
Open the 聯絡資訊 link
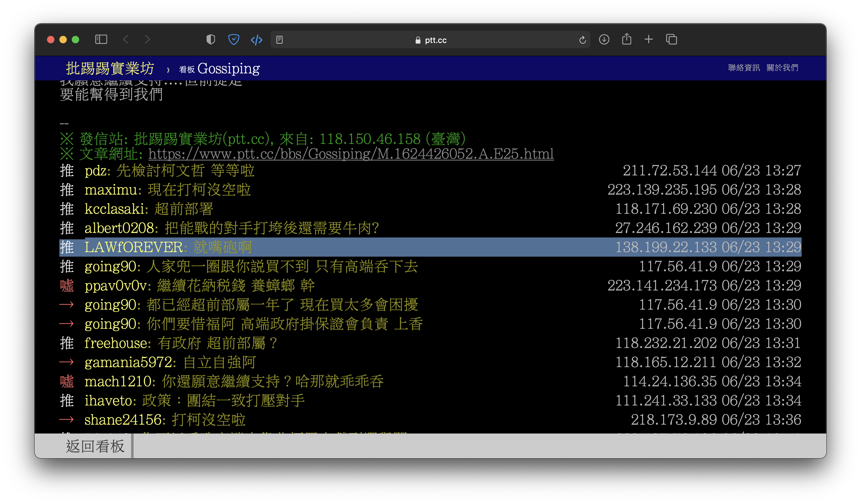coord(744,68)
